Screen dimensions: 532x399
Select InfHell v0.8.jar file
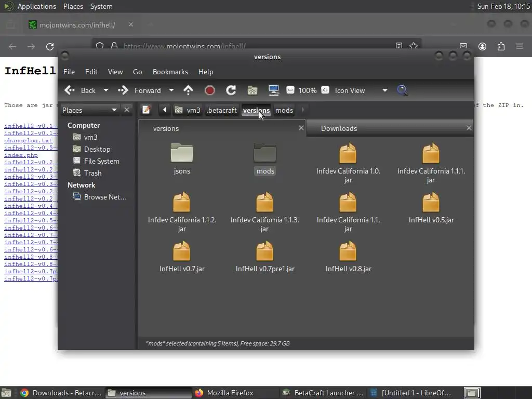tap(348, 257)
